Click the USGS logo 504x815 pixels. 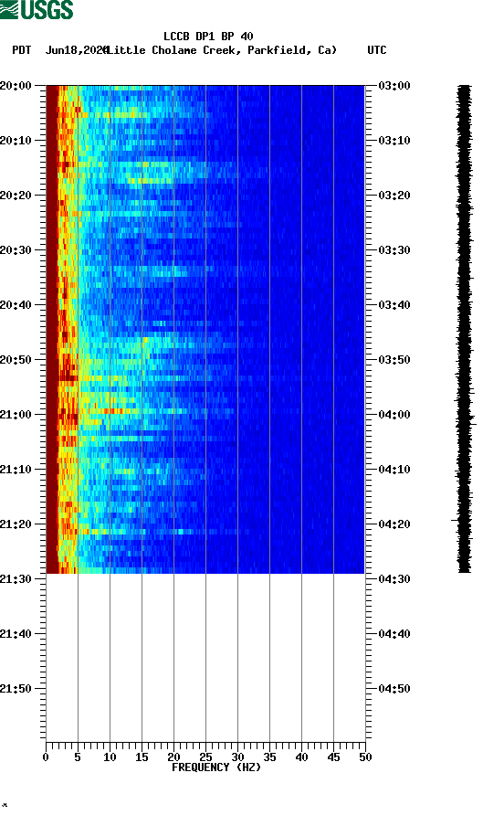click(37, 9)
